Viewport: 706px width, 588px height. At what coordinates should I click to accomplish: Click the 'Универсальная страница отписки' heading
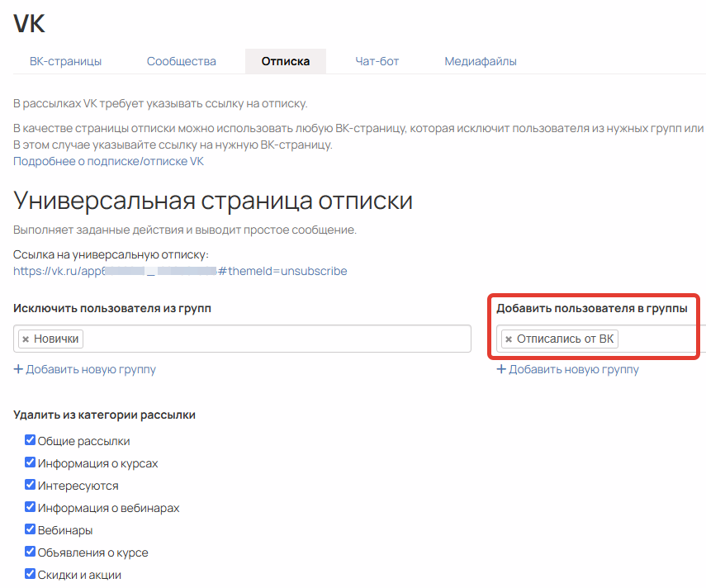click(213, 201)
